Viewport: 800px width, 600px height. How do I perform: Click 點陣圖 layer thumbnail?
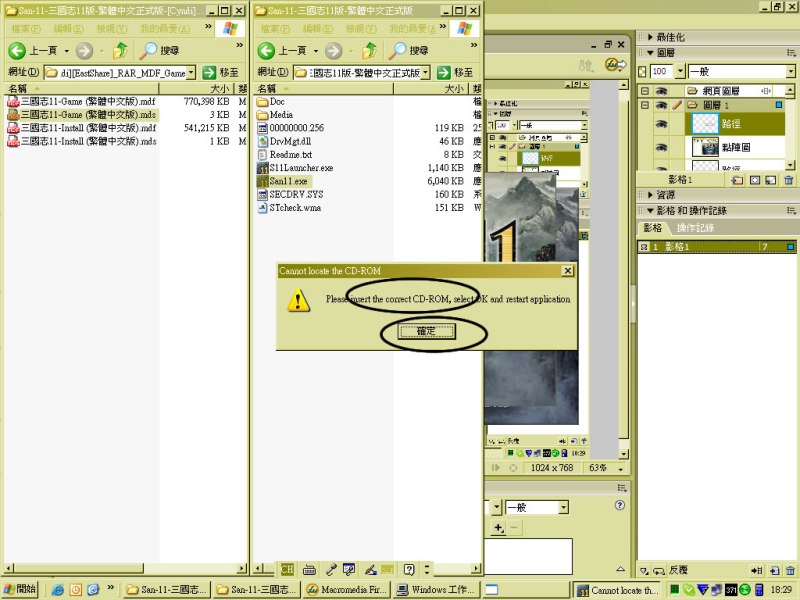pyautogui.click(x=705, y=147)
